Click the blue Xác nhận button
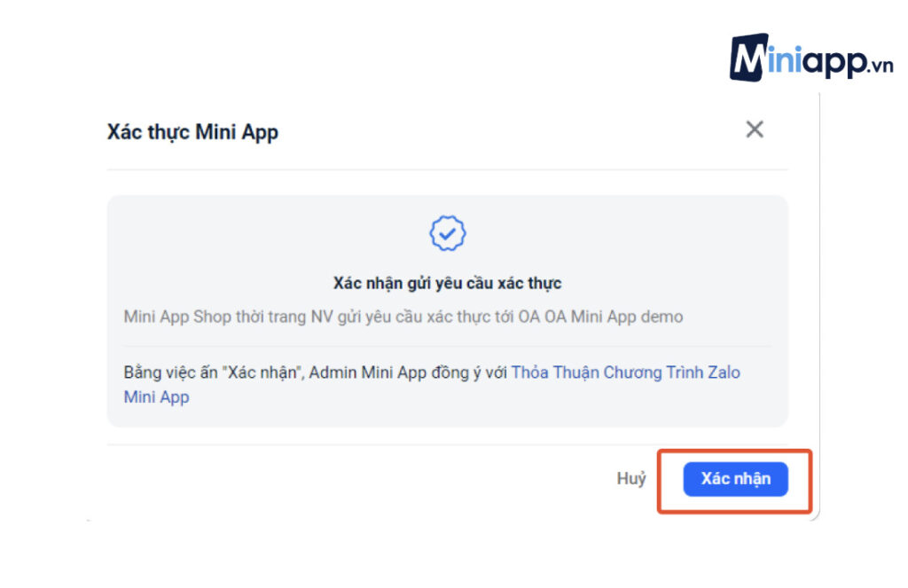The width and height of the screenshot is (908, 588). click(735, 479)
